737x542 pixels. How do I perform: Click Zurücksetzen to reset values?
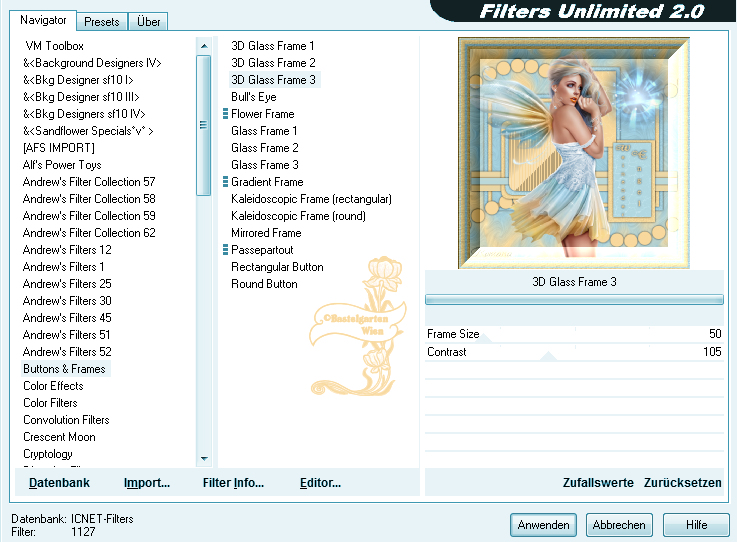682,483
